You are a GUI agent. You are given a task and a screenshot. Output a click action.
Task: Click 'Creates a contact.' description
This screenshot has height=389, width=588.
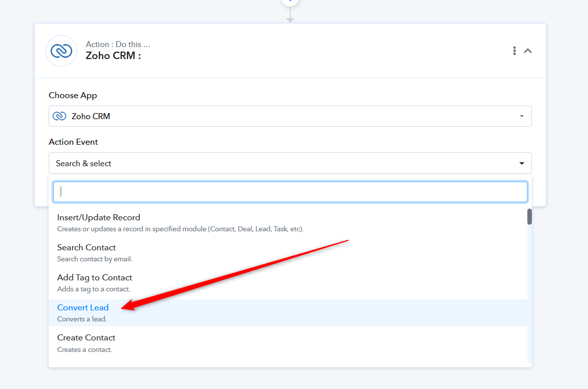click(x=85, y=349)
